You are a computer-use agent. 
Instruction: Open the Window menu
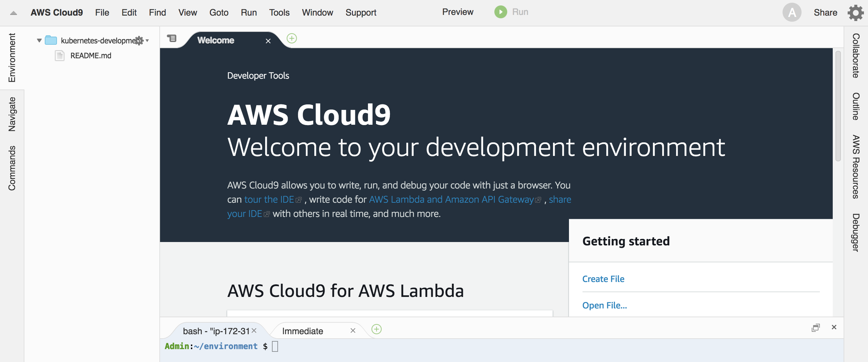coord(317,13)
